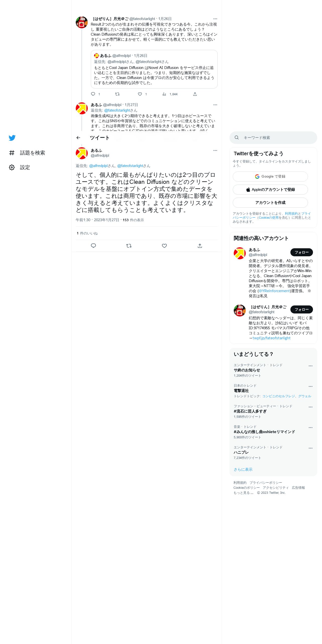The image size is (322, 644).
Task: Click the Twitter bird logo
Action: click(12, 138)
